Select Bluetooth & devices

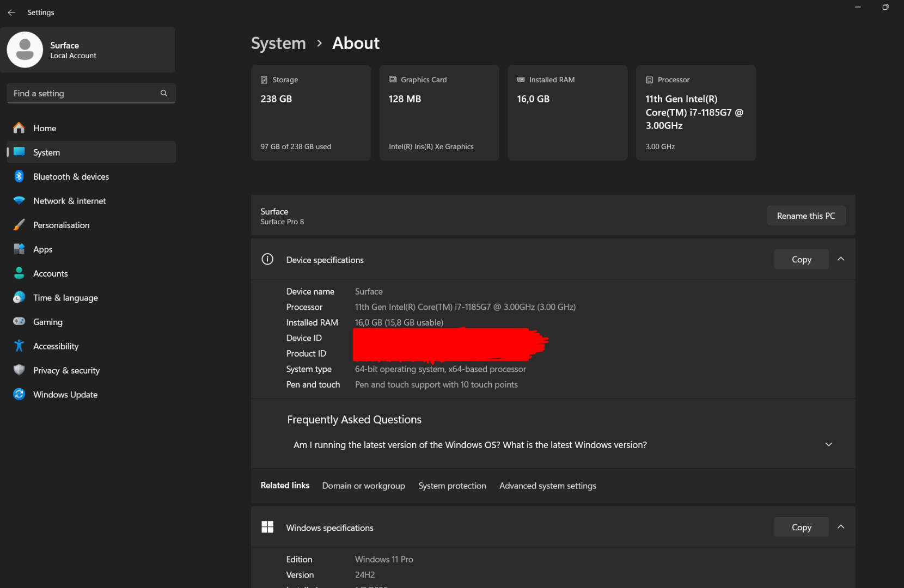(91, 176)
